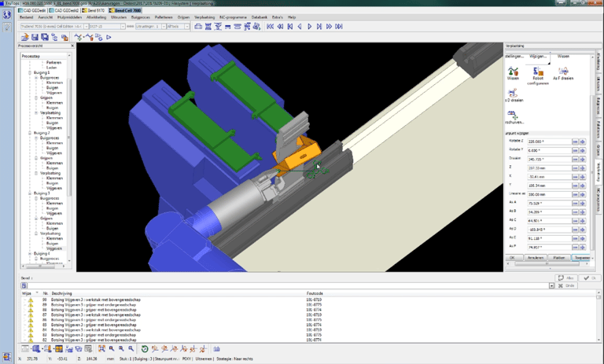
Task: Go to the next bend step
Action: coord(319,27)
